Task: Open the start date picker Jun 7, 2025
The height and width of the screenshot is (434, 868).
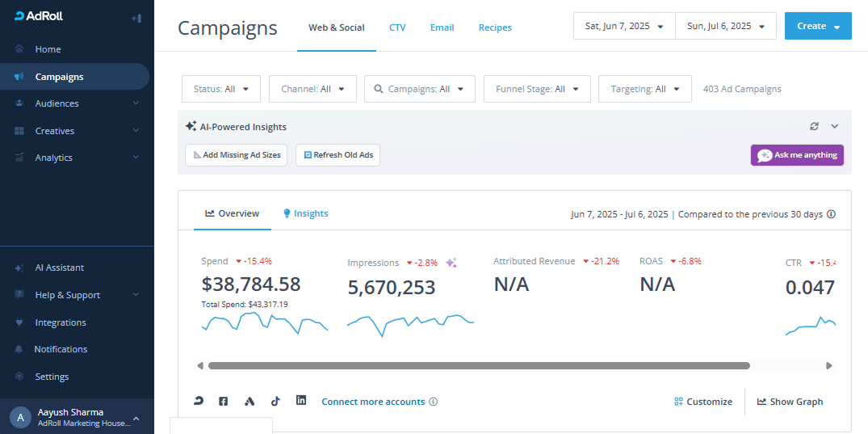Action: click(624, 26)
